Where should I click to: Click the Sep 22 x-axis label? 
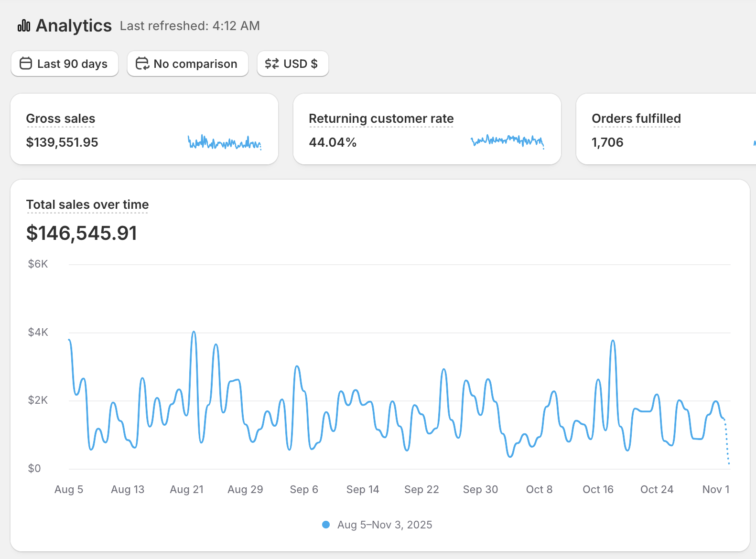pos(421,489)
